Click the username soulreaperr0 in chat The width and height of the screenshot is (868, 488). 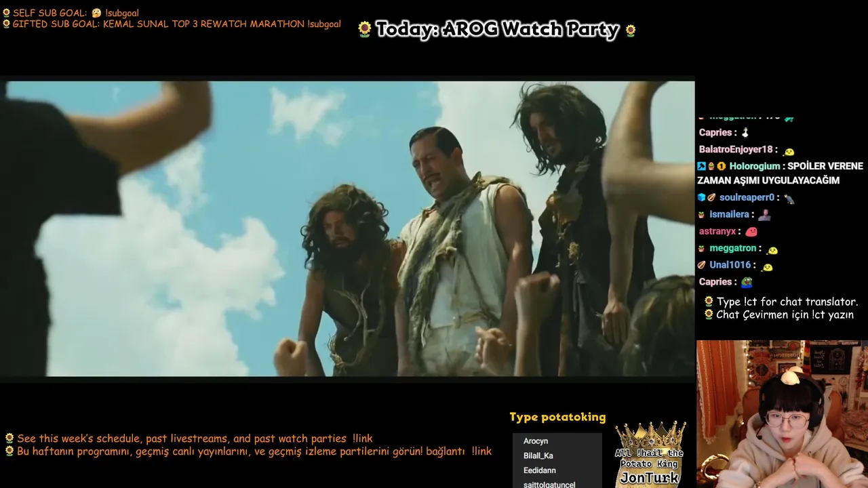pyautogui.click(x=747, y=197)
